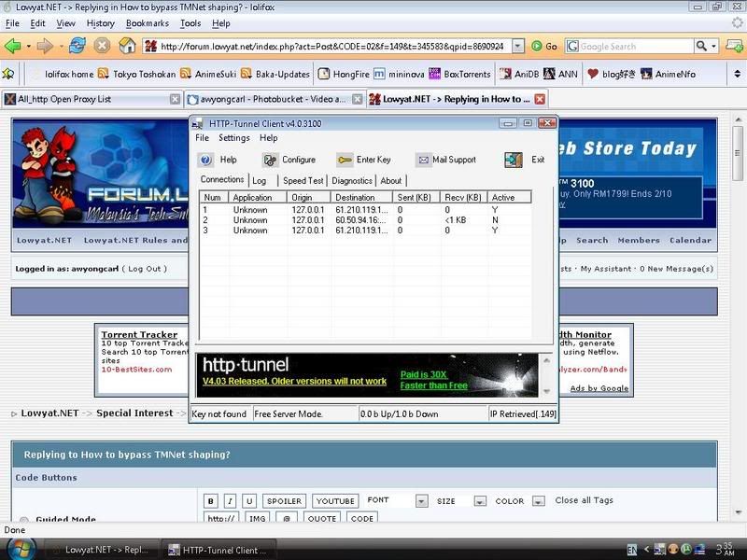Open the Tokyo Toshokan feed bookmark

coord(137,74)
